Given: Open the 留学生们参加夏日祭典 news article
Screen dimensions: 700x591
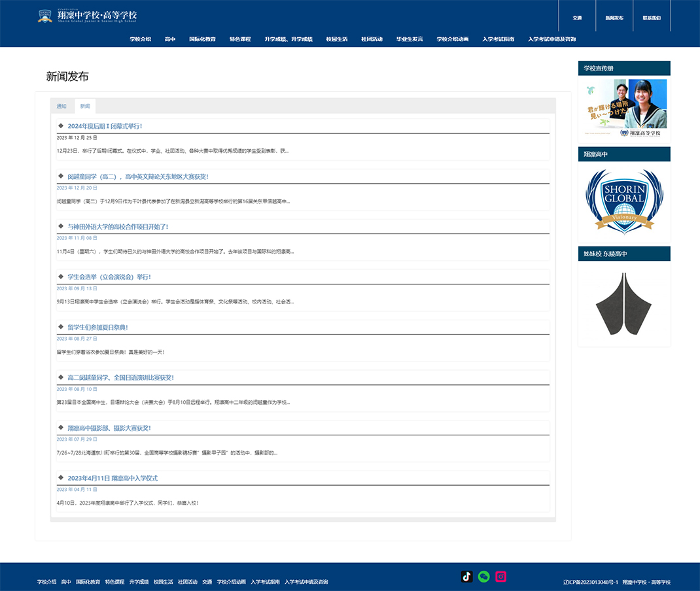Looking at the screenshot, I should click(97, 328).
